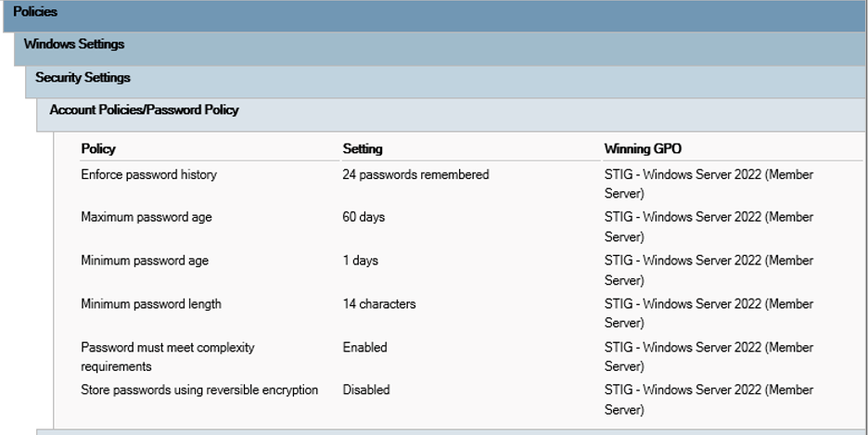Click the Enabled setting value
Viewport: 868px width, 435px height.
click(364, 348)
